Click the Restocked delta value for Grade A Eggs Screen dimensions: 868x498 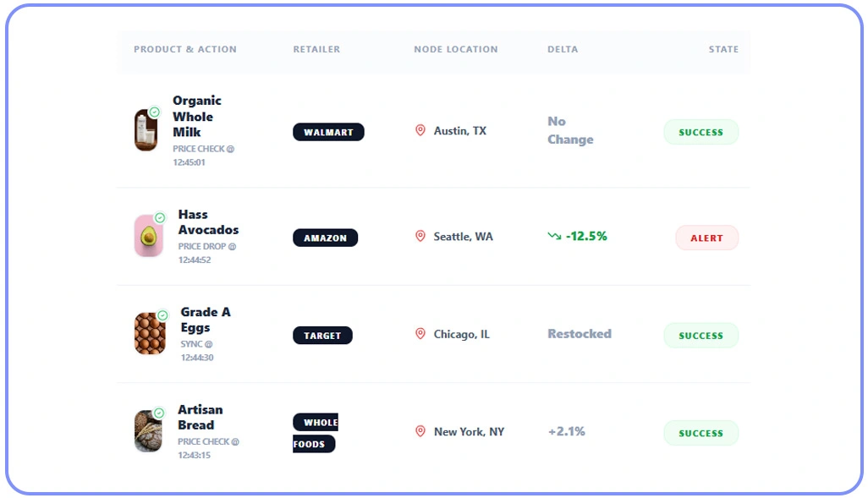coord(580,334)
